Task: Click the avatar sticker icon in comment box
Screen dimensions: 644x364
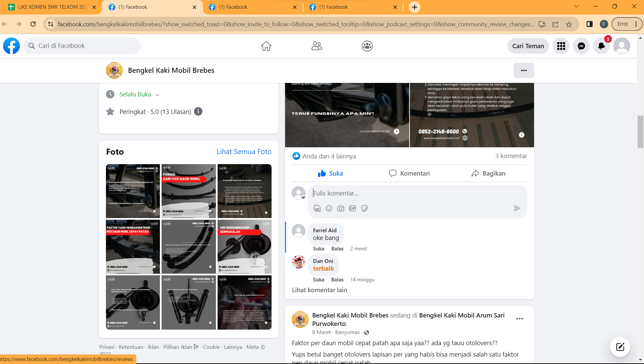Action: (317, 208)
